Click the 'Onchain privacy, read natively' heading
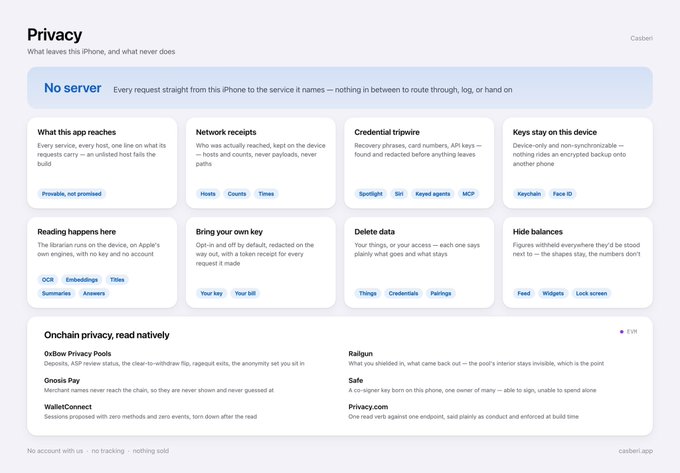 point(107,335)
